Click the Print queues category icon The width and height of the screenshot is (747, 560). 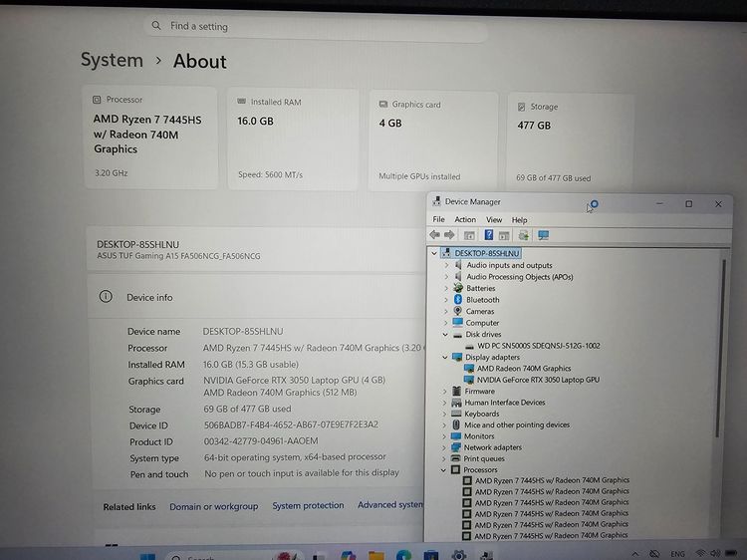click(x=456, y=458)
